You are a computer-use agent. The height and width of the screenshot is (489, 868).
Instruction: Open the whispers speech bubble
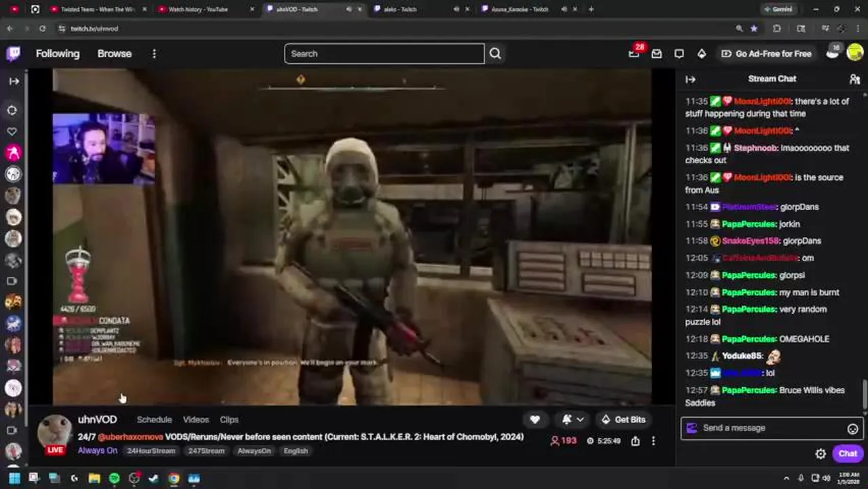pos(679,54)
